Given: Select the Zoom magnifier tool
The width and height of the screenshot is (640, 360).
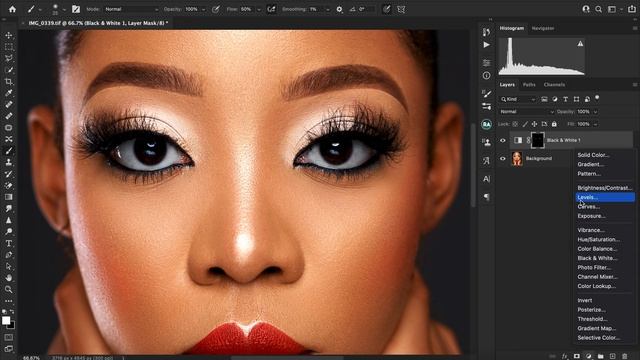Looking at the screenshot, I should coord(9,289).
